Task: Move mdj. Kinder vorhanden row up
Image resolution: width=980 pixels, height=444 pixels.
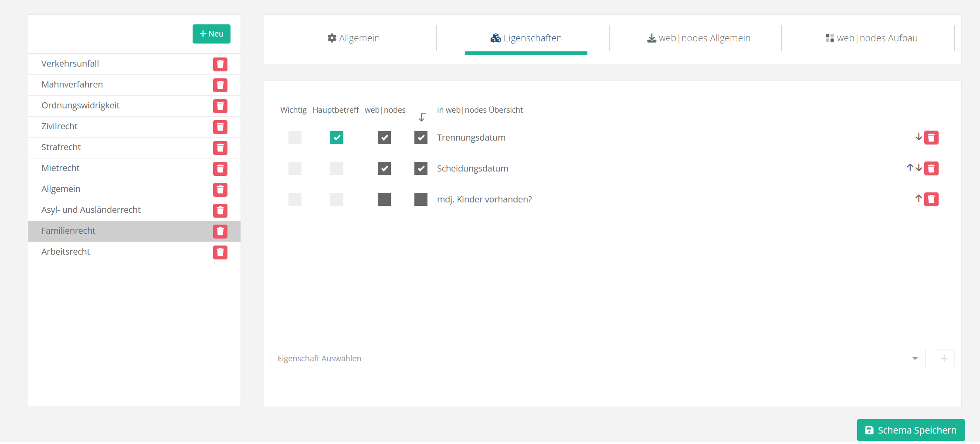Action: point(919,199)
